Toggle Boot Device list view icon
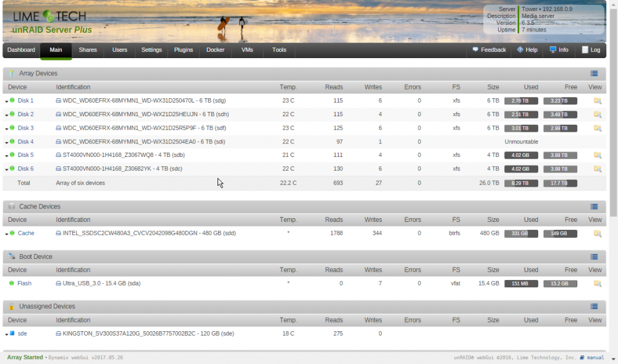 pyautogui.click(x=594, y=257)
